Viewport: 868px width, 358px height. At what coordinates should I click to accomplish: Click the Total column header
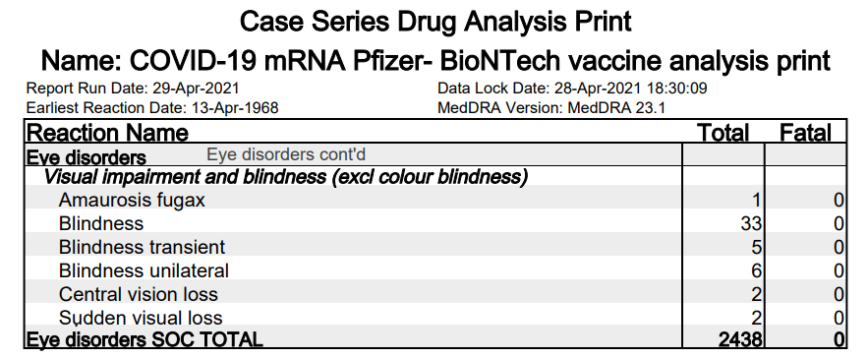click(x=723, y=133)
